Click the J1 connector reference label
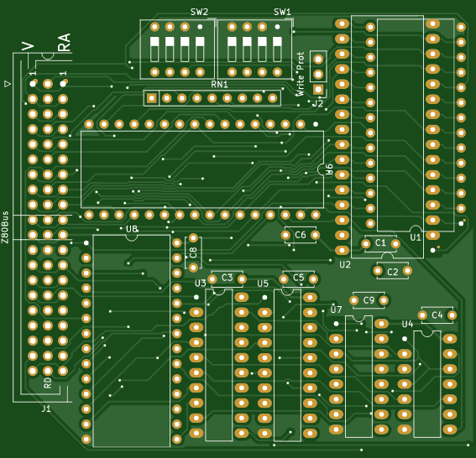476x458 pixels. pos(46,409)
